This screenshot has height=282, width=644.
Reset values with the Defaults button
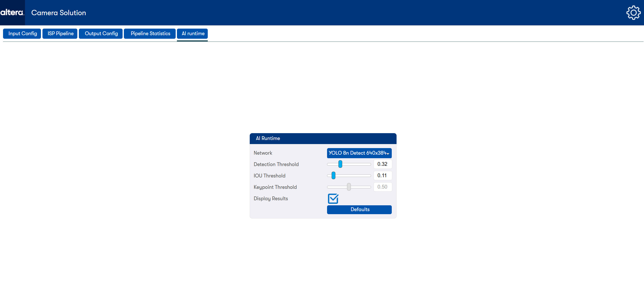click(x=359, y=210)
